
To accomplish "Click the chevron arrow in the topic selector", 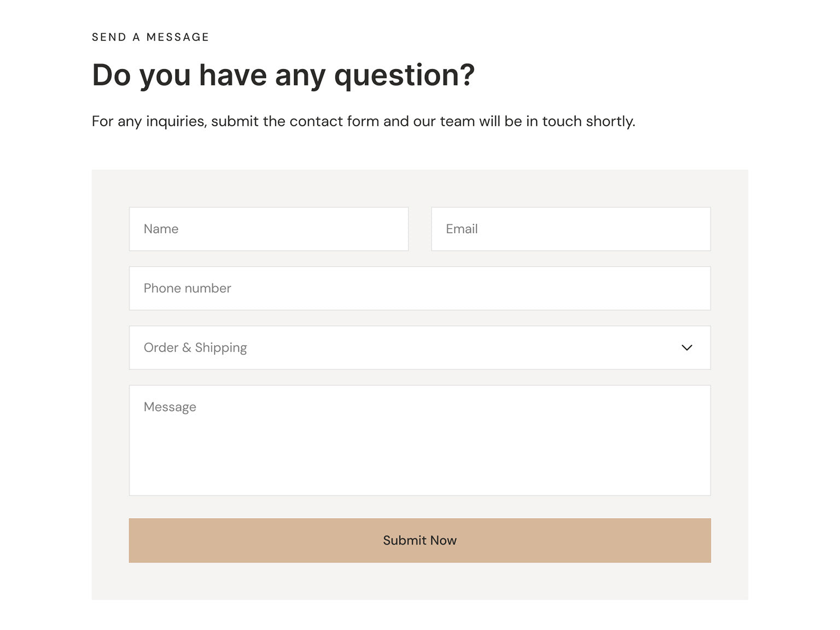I will [x=687, y=348].
